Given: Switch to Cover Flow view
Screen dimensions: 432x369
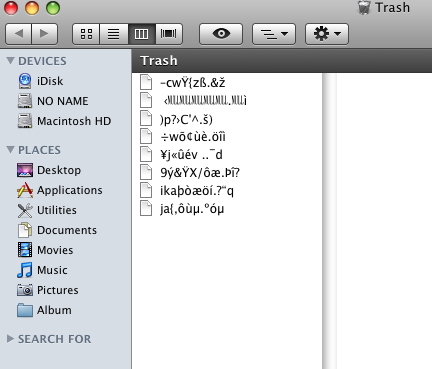Looking at the screenshot, I should click(x=169, y=34).
